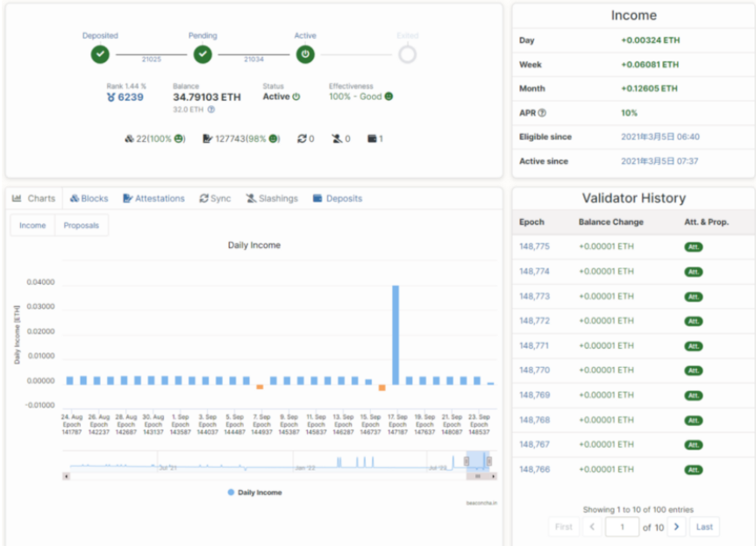756x546 pixels.
Task: Click the APR question mark icon
Action: 542,113
